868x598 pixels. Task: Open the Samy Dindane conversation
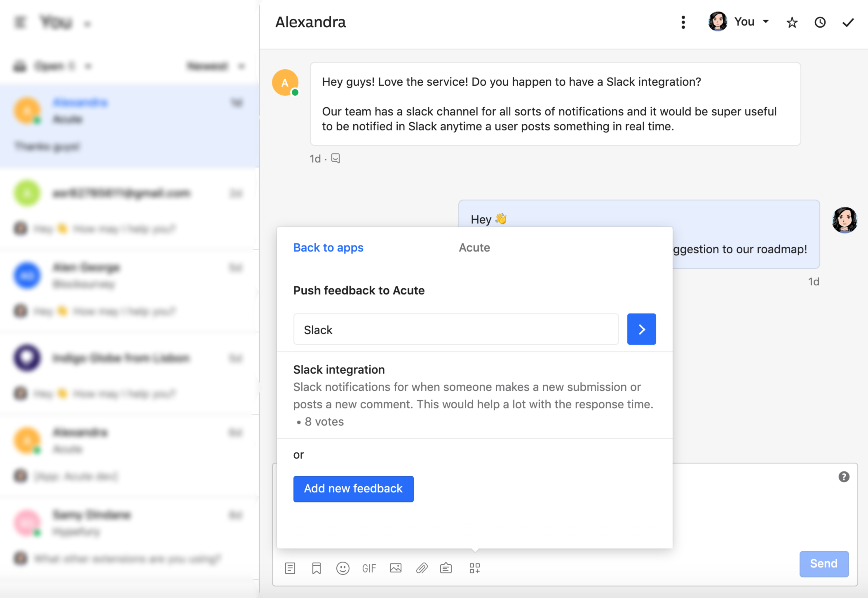(129, 537)
